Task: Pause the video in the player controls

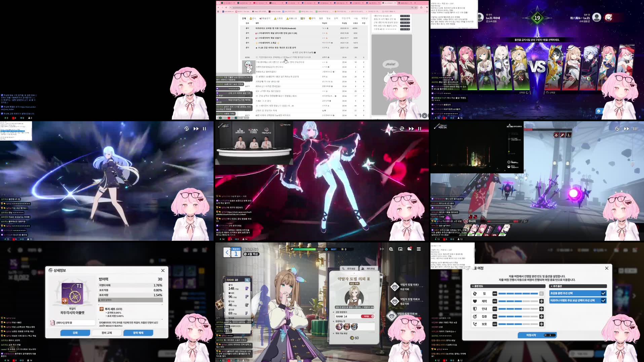Action: 419,128
